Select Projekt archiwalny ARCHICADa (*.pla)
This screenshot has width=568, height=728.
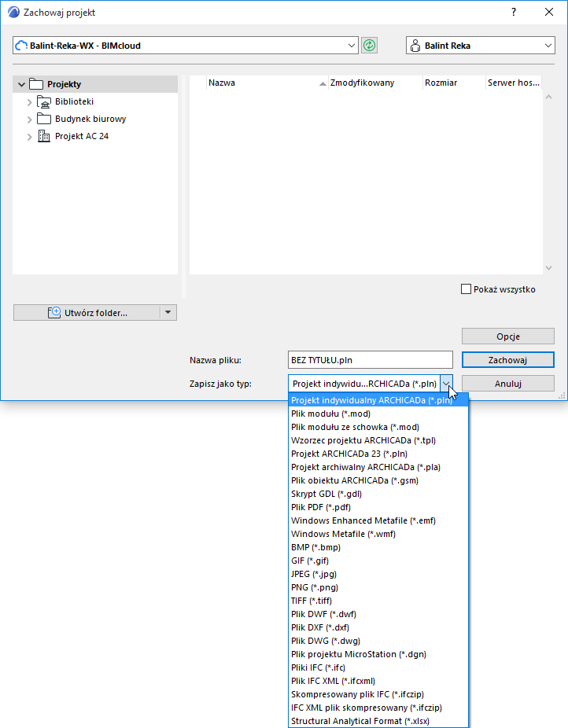(378, 467)
